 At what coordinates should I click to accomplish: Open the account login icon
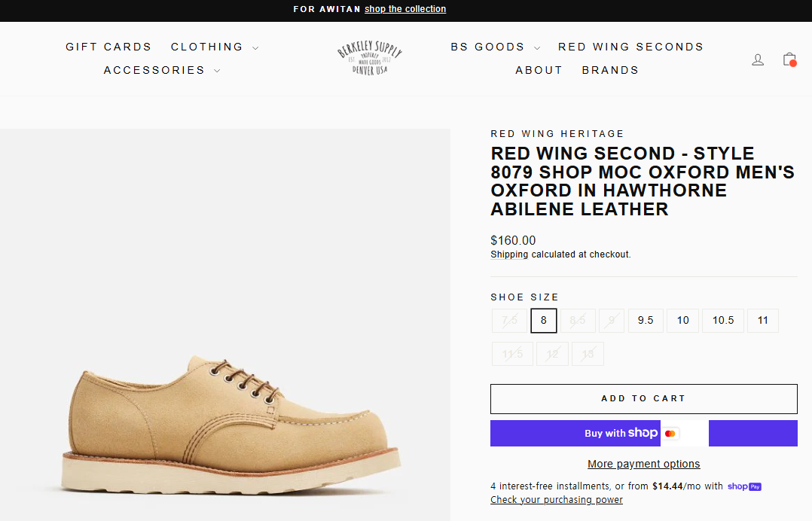click(x=758, y=59)
